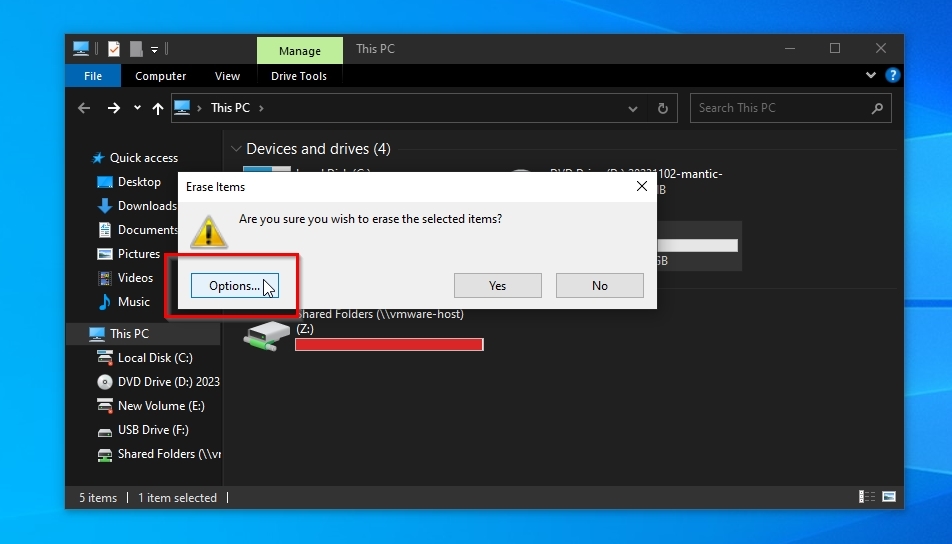
Task: Go back with the back arrow
Action: [x=84, y=108]
